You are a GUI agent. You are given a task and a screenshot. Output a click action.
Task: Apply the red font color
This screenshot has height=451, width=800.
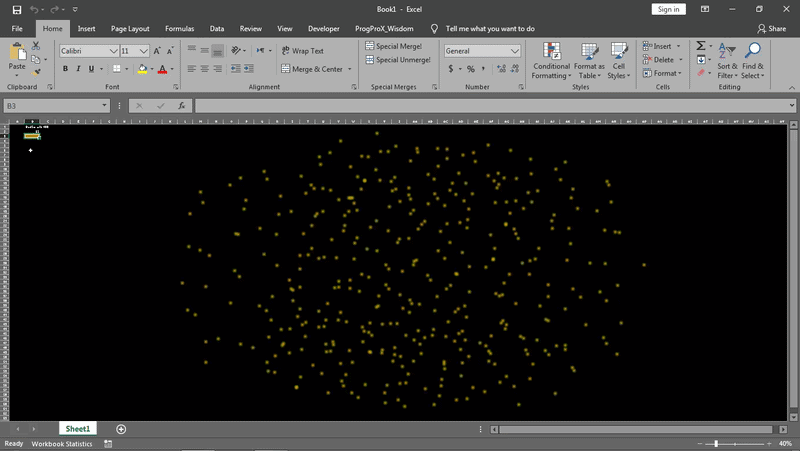162,69
